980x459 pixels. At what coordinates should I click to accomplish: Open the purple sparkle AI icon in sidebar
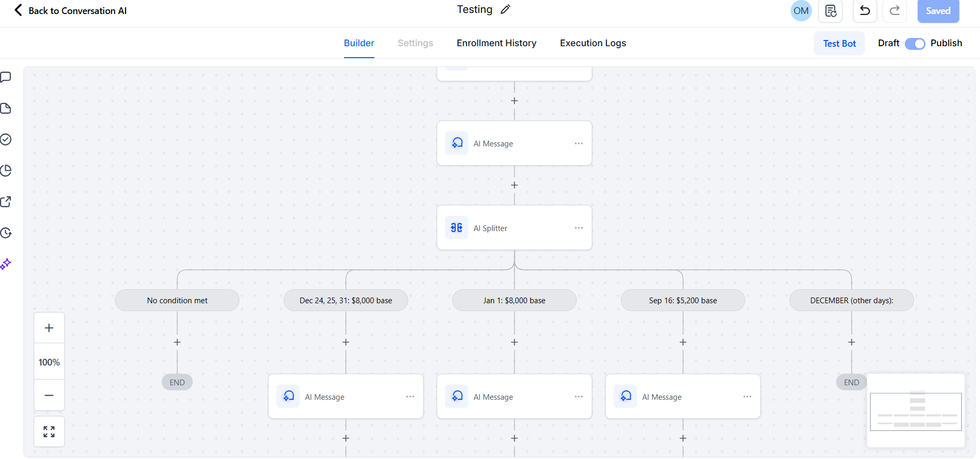pos(6,264)
